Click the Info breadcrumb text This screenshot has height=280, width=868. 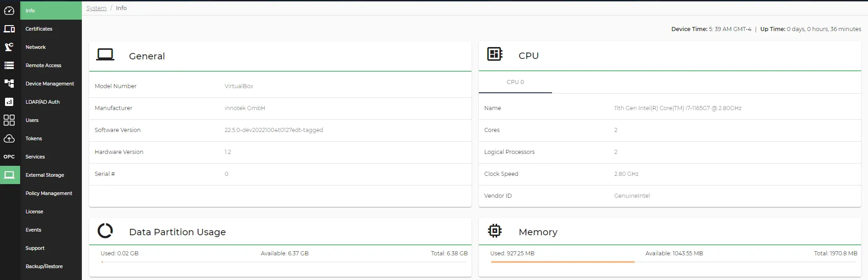(121, 8)
